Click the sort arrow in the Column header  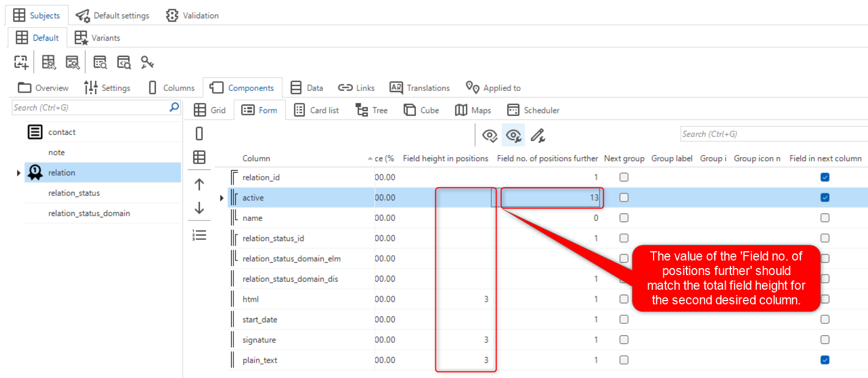[370, 158]
